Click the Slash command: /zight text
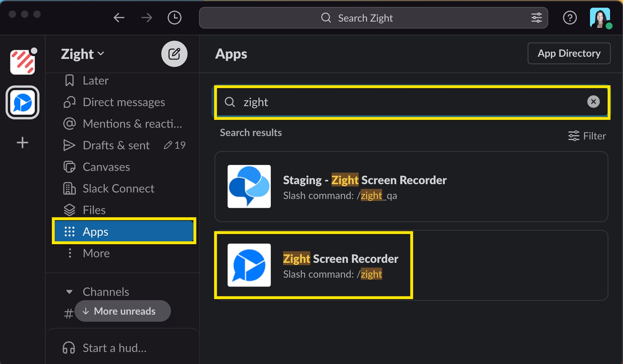The image size is (623, 364). click(x=332, y=274)
